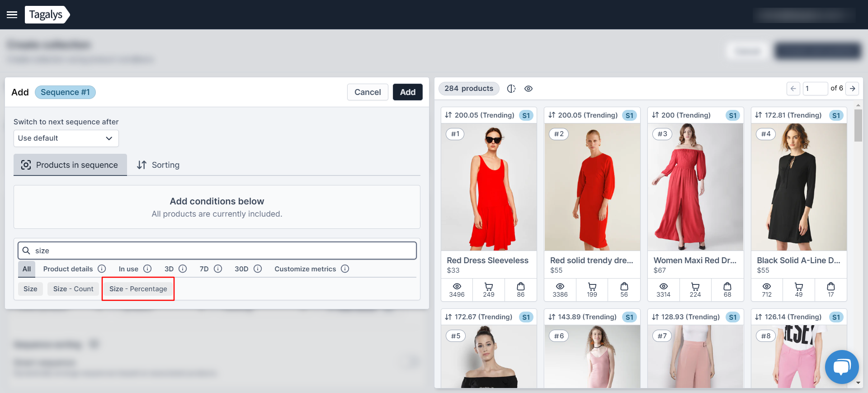Switch to Sorting tab
Image resolution: width=868 pixels, height=393 pixels.
coord(158,165)
